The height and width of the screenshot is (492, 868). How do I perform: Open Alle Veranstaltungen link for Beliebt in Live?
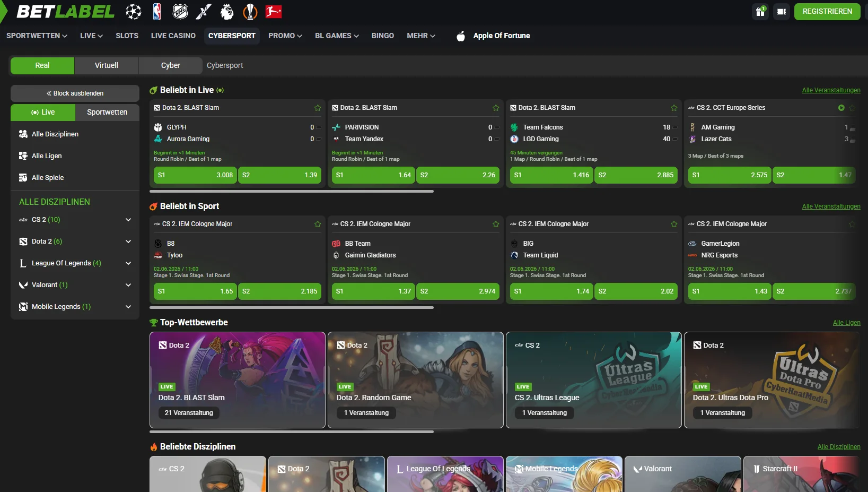(x=831, y=90)
